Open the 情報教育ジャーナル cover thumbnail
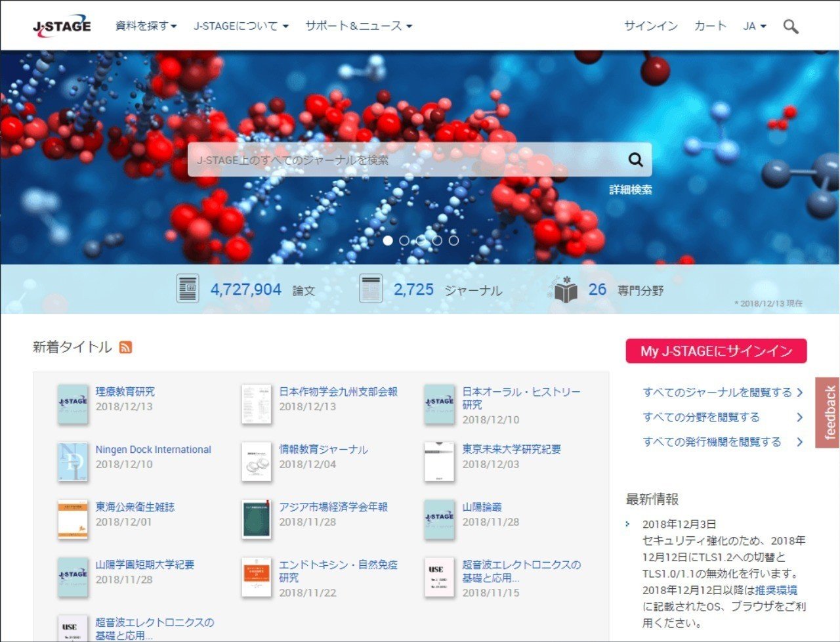This screenshot has height=642, width=840. (256, 462)
